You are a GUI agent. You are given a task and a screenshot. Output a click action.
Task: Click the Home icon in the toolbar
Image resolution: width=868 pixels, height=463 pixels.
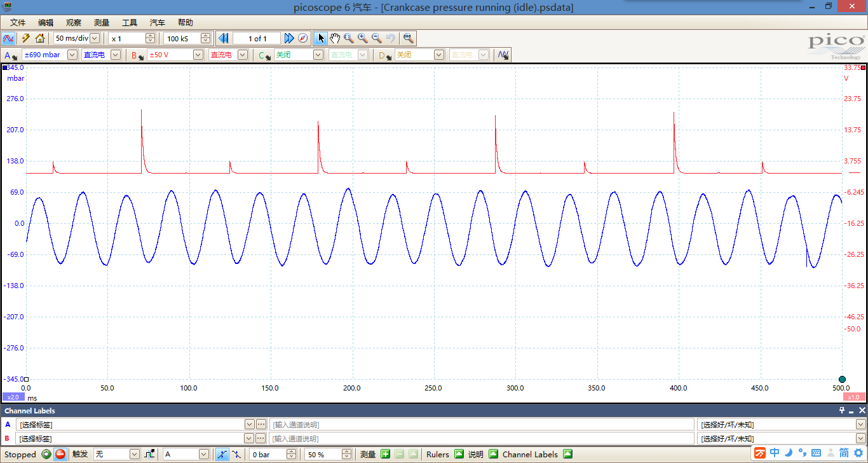click(40, 38)
